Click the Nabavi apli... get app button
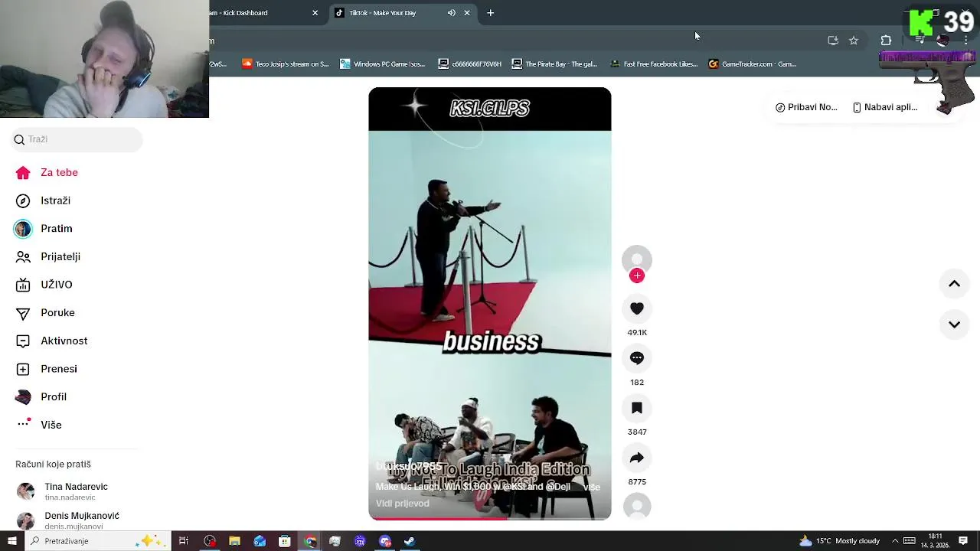 pyautogui.click(x=884, y=107)
